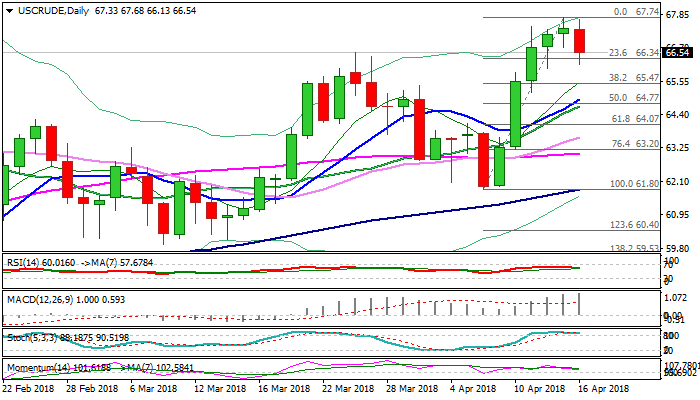Select the current price tag 66.54
The width and height of the screenshot is (700, 400).
click(x=678, y=52)
